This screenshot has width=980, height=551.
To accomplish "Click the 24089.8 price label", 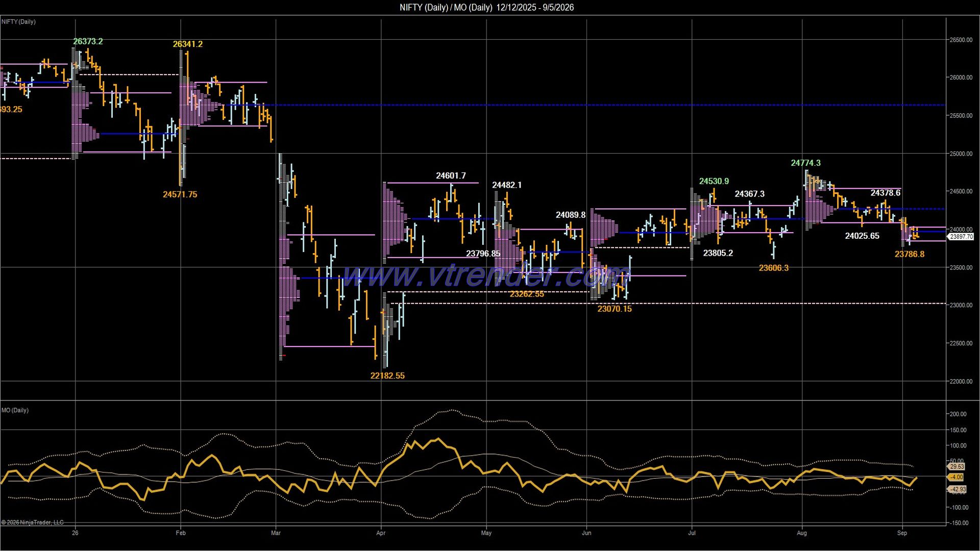I will pos(571,215).
